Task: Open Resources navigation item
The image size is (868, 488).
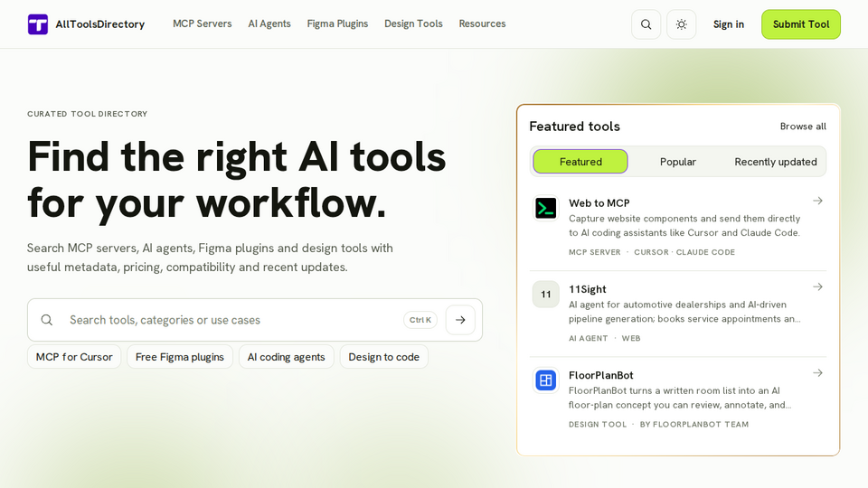Action: 482,23
